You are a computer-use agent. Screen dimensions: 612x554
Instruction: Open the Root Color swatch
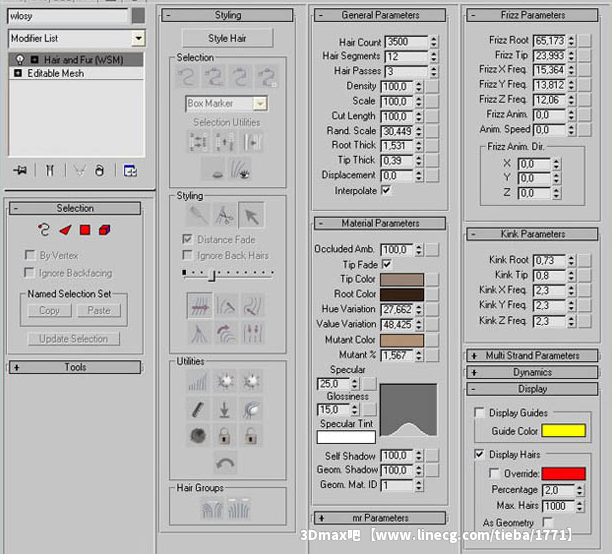click(x=402, y=294)
